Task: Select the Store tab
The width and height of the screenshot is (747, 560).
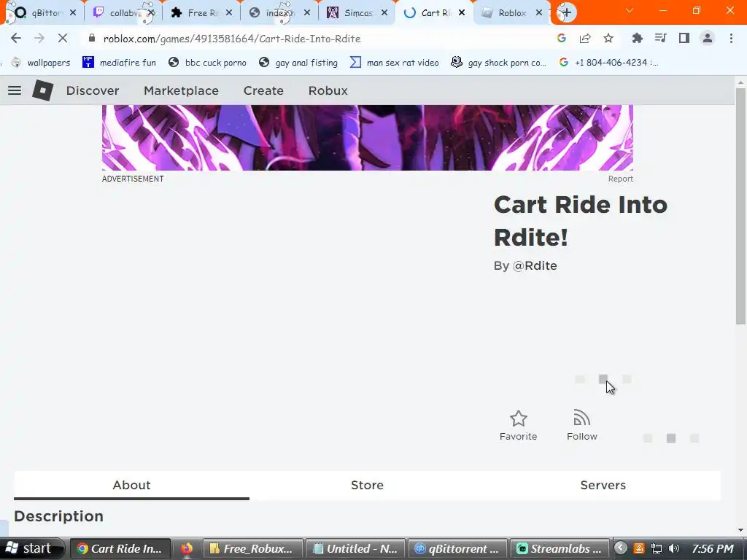Action: pos(368,485)
